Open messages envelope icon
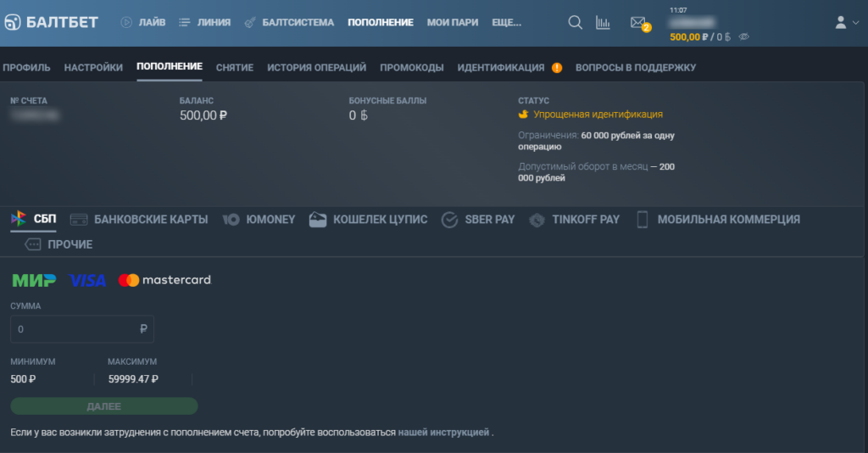 point(637,22)
